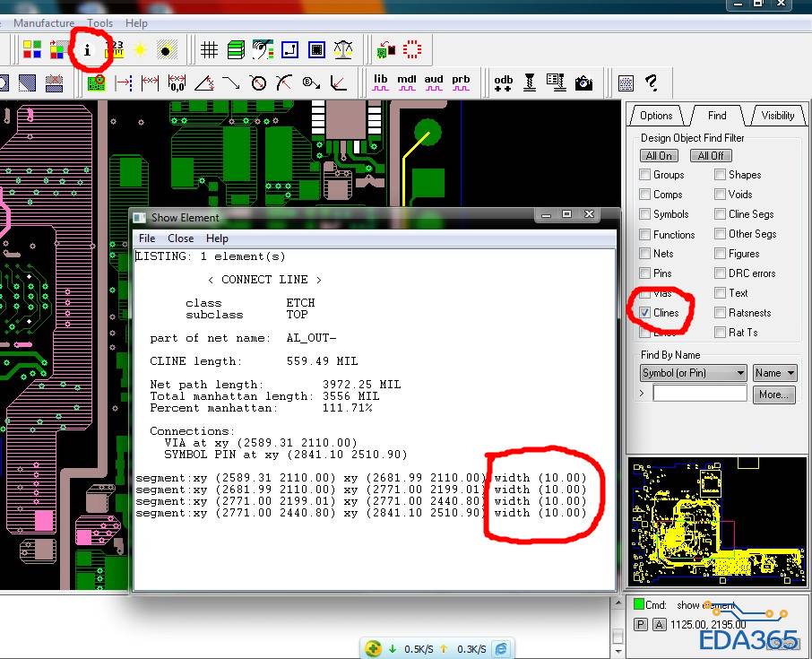Switch to the Visibility tab

click(776, 116)
